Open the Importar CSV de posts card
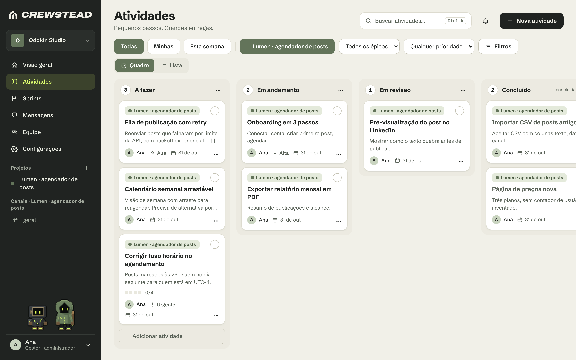 531,132
